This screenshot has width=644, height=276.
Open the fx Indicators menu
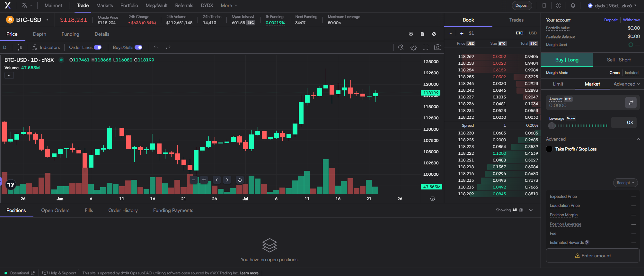click(x=46, y=47)
